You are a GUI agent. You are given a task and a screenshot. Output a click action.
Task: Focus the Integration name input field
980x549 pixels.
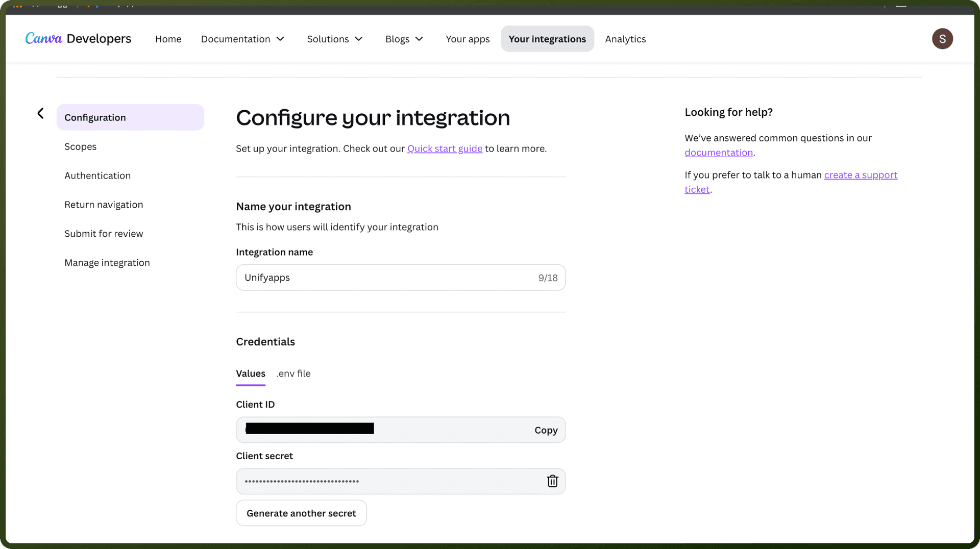pyautogui.click(x=401, y=278)
